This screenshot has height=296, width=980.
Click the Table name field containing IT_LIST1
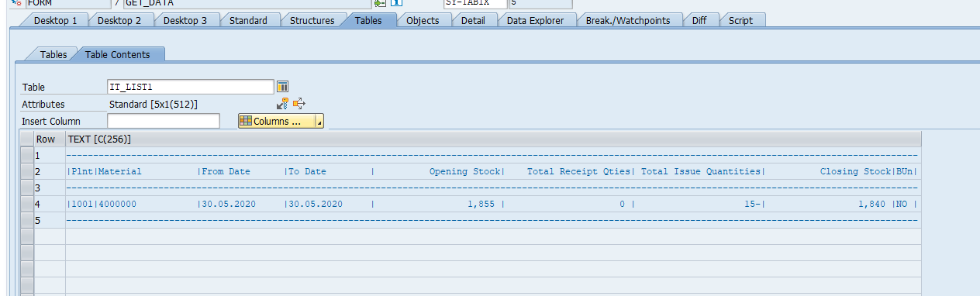(191, 87)
